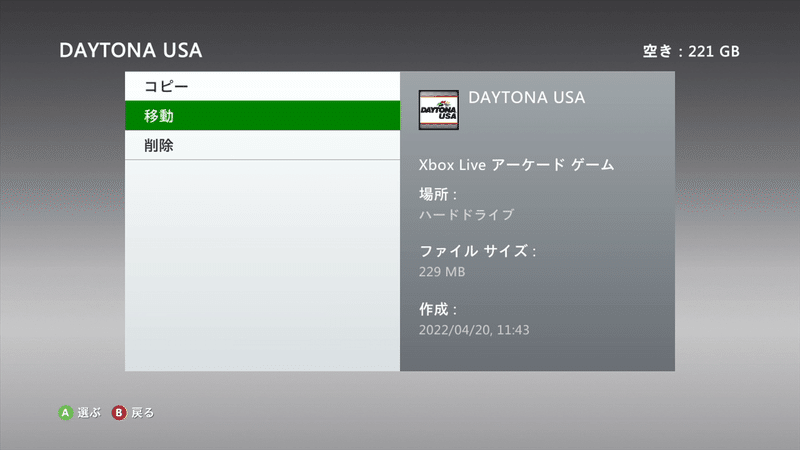The height and width of the screenshot is (450, 800).
Task: Click the DAYTONA USA title beside thumbnail
Action: [527, 97]
